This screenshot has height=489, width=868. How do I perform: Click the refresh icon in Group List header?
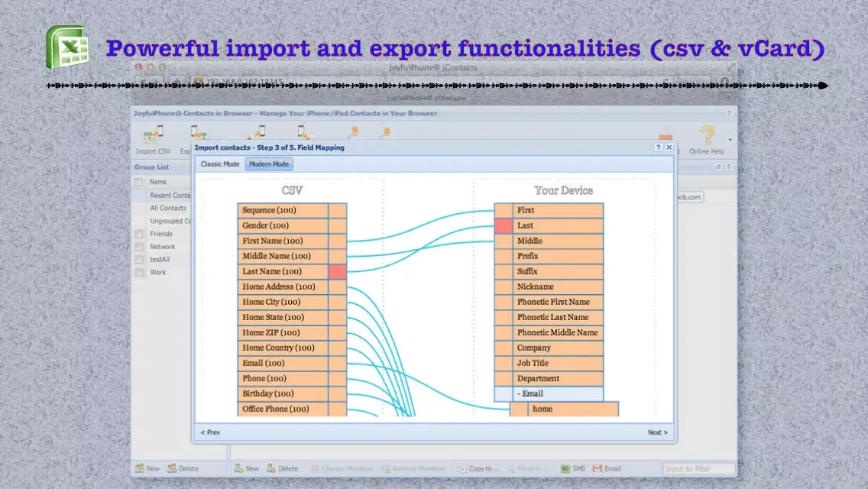[x=718, y=167]
